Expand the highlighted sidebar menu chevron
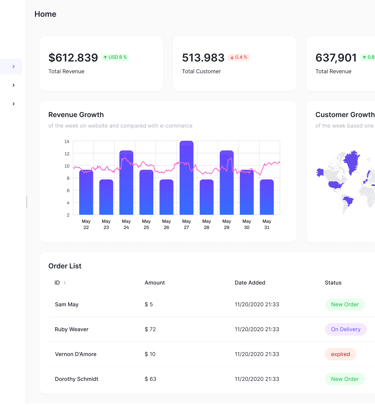Image resolution: width=375 pixels, height=405 pixels. point(13,66)
